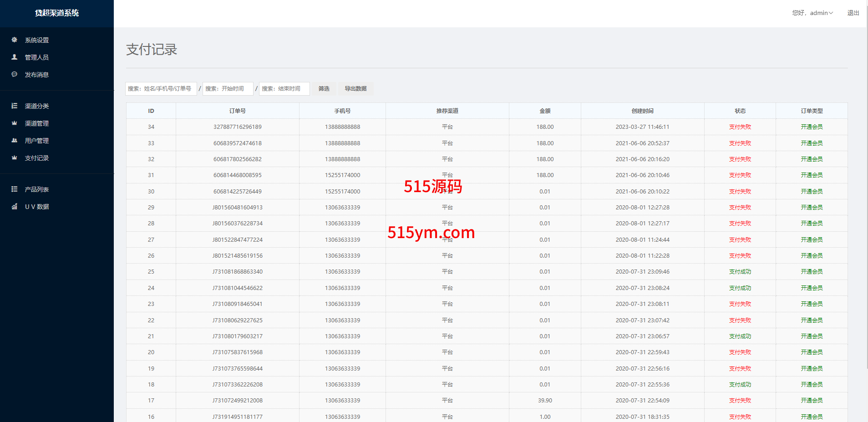Click the list icon beside 渠道分类
The width and height of the screenshot is (868, 422).
(x=14, y=106)
